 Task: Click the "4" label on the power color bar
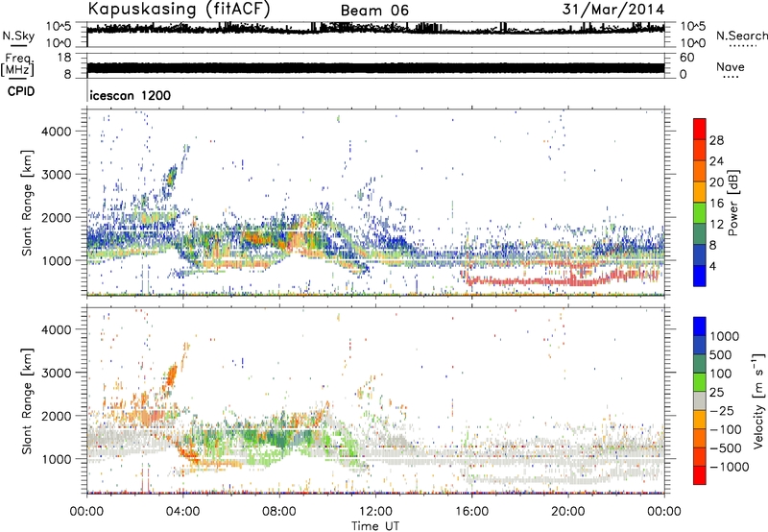click(712, 266)
